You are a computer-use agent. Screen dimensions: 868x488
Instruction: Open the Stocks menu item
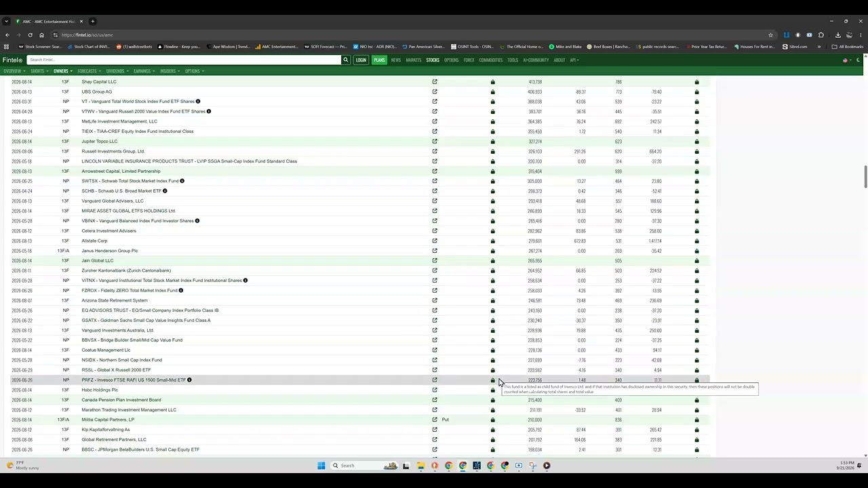coord(433,60)
